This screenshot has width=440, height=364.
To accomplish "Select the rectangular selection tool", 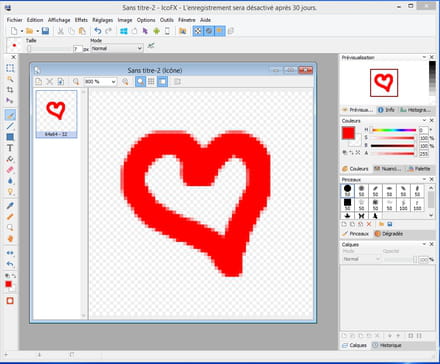I will pos(10,68).
